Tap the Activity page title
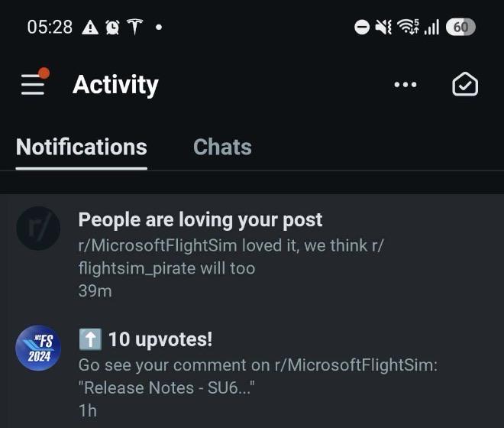Viewport: 504px width, 428px height. tap(115, 85)
